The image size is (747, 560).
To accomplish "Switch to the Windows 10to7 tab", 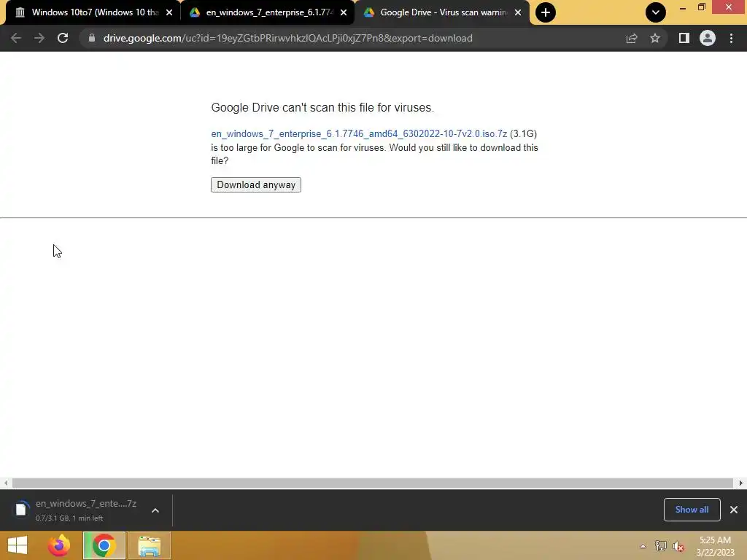I will click(x=93, y=12).
